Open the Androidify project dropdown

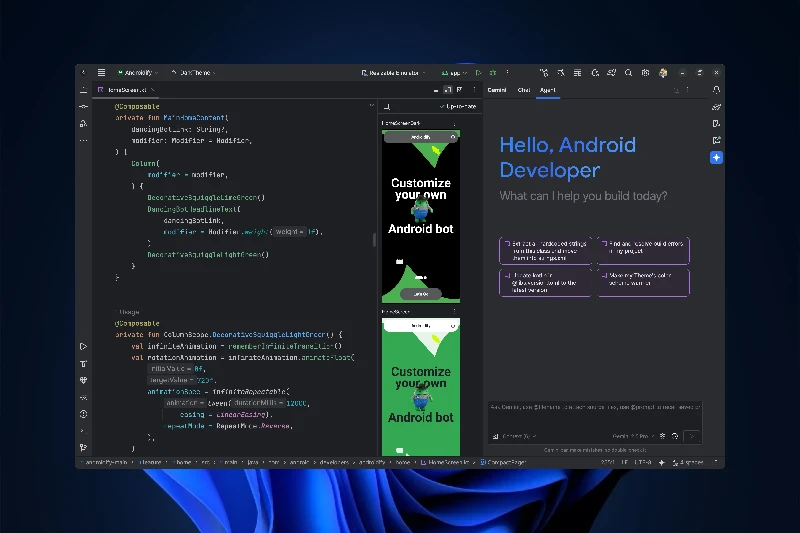(x=138, y=73)
